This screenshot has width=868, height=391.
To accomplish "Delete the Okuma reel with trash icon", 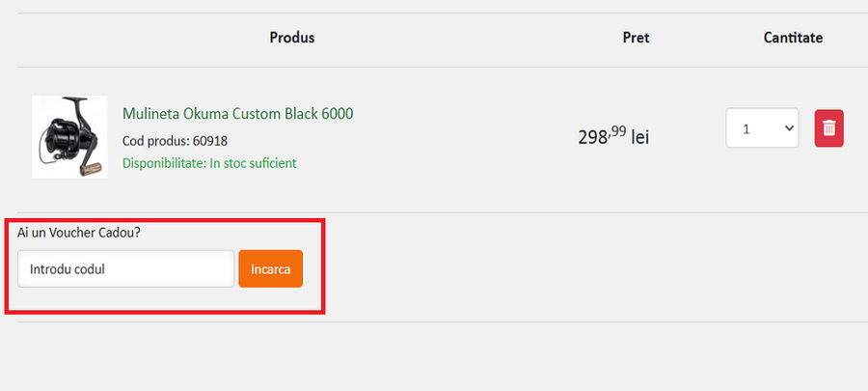I will click(828, 128).
